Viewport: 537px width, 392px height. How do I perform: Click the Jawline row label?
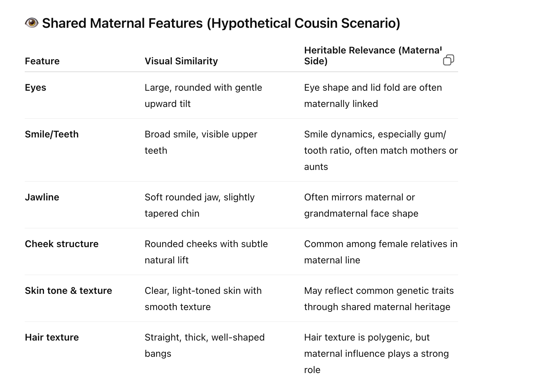[42, 197]
